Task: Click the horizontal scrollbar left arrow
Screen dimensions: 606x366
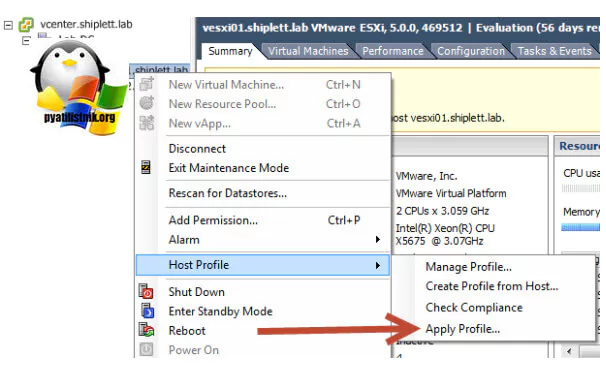Action: point(569,351)
